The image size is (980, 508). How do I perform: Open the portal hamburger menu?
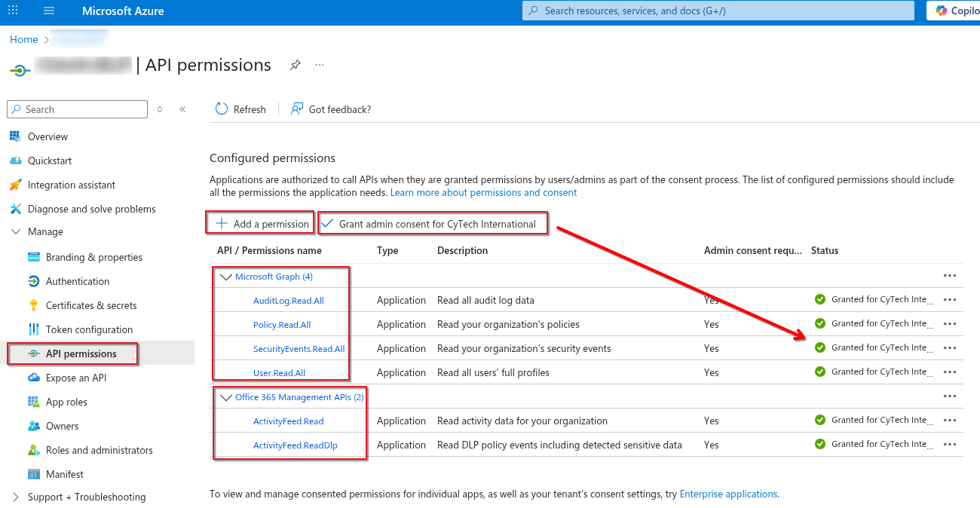coord(49,11)
